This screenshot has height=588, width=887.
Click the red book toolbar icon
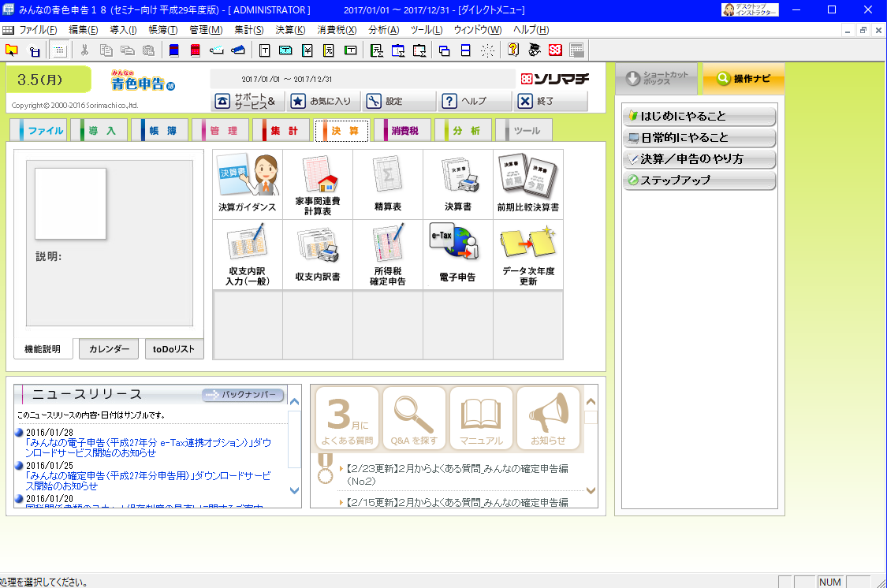(196, 50)
